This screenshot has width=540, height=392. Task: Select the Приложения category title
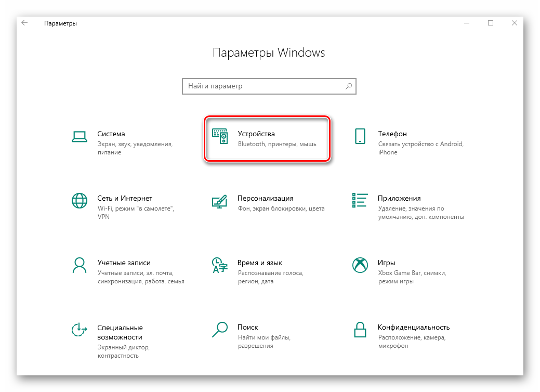pos(399,198)
